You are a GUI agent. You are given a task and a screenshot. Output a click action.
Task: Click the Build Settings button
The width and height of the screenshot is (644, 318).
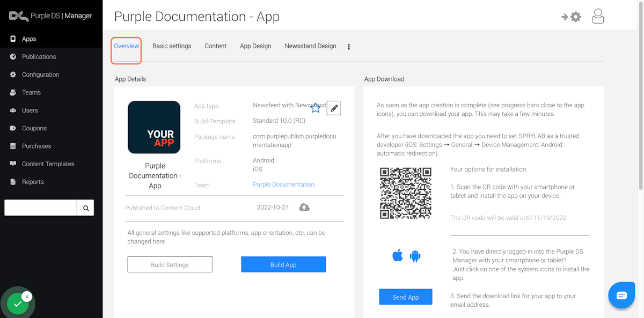pos(170,264)
